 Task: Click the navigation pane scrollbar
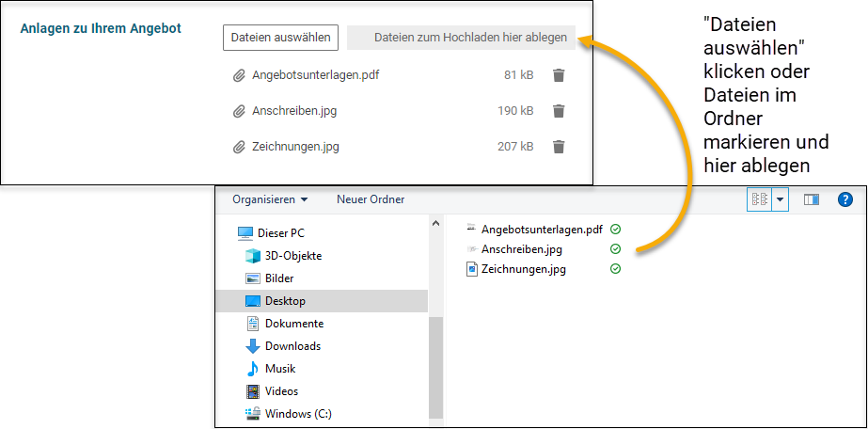435,357
